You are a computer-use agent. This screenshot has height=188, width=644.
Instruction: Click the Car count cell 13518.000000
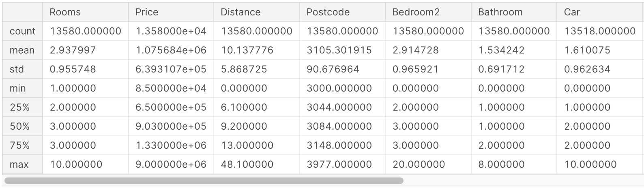pos(600,31)
